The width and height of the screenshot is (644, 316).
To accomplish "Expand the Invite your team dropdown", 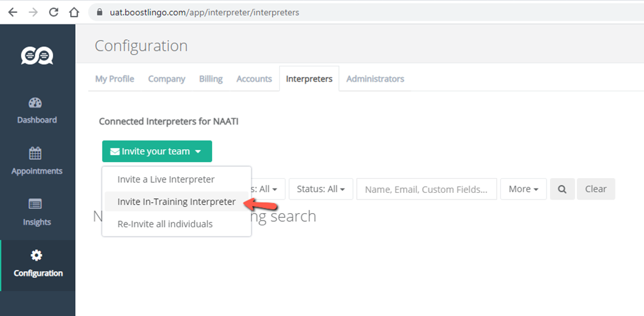I will coord(157,152).
